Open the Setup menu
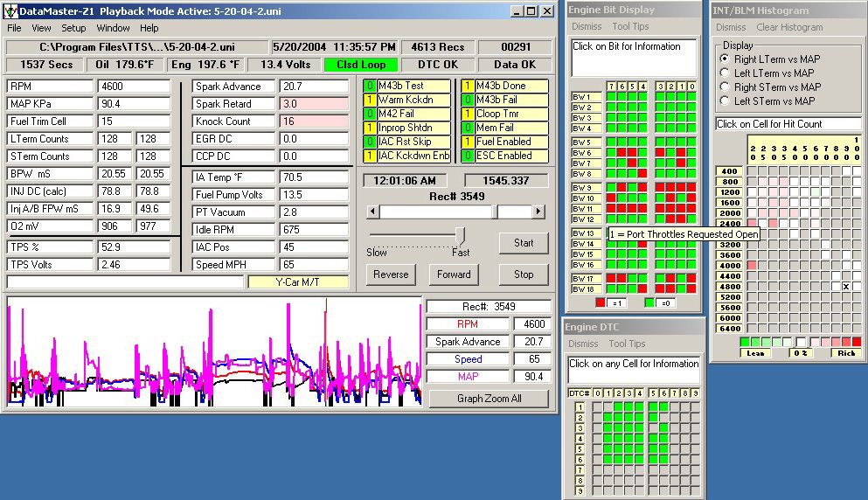Image resolution: width=868 pixels, height=500 pixels. 73,28
